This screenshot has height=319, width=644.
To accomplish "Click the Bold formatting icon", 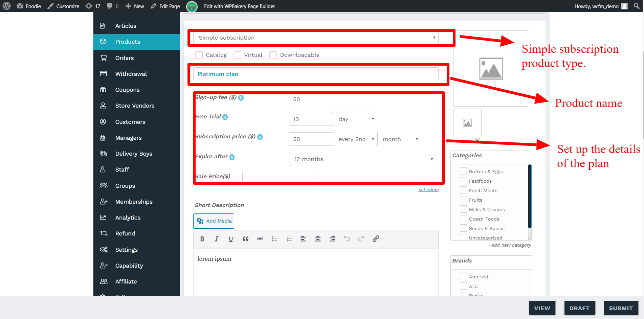I will [202, 239].
